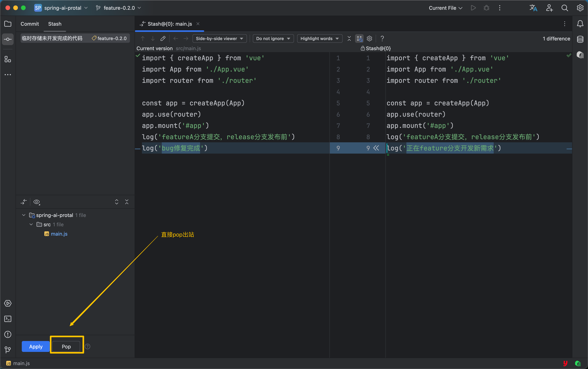The height and width of the screenshot is (369, 588).
Task: Collapse the src folder node
Action: pos(31,225)
